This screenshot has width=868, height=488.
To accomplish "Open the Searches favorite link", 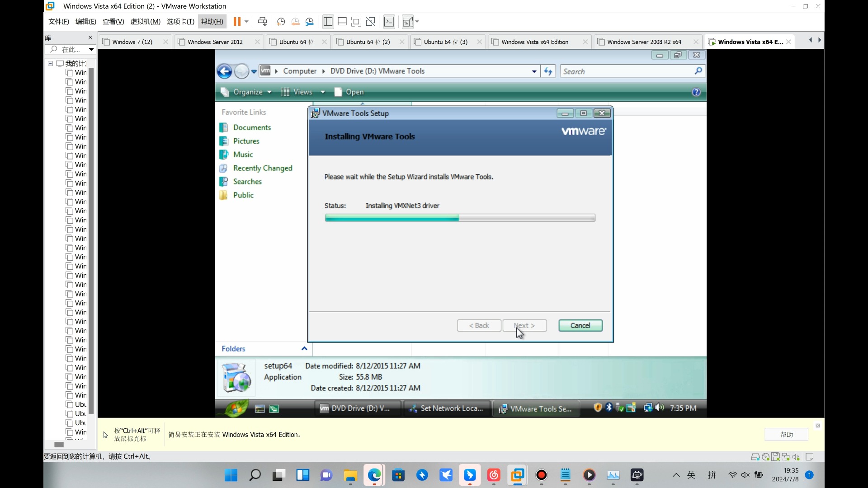I will click(x=247, y=182).
